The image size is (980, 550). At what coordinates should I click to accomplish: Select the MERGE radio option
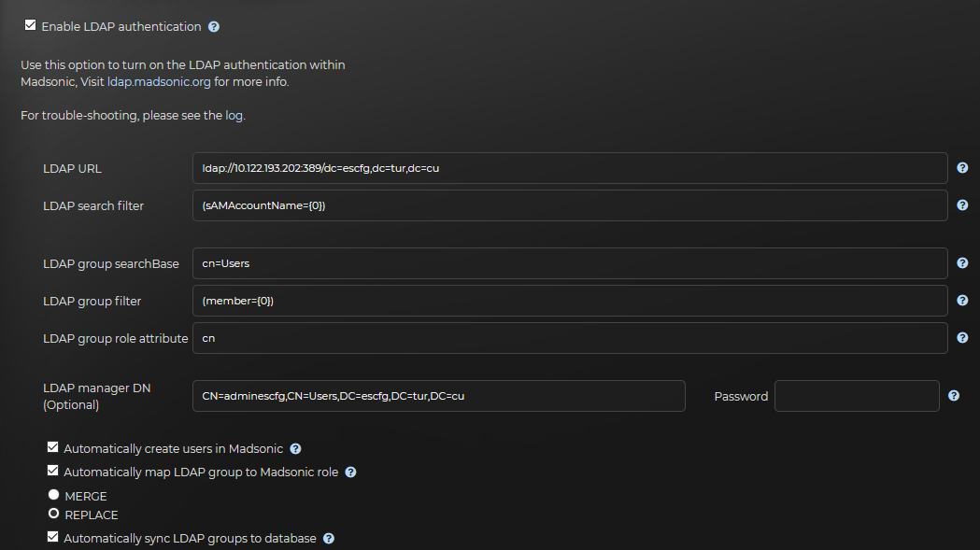coord(54,494)
